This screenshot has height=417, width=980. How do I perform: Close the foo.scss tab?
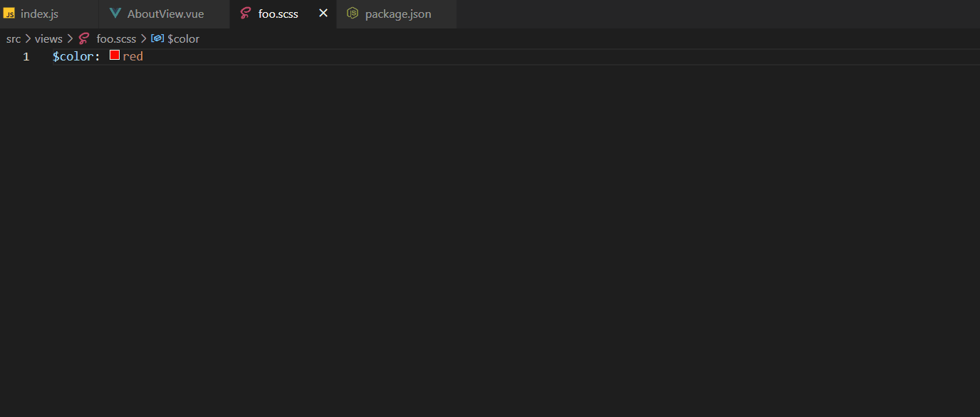323,13
